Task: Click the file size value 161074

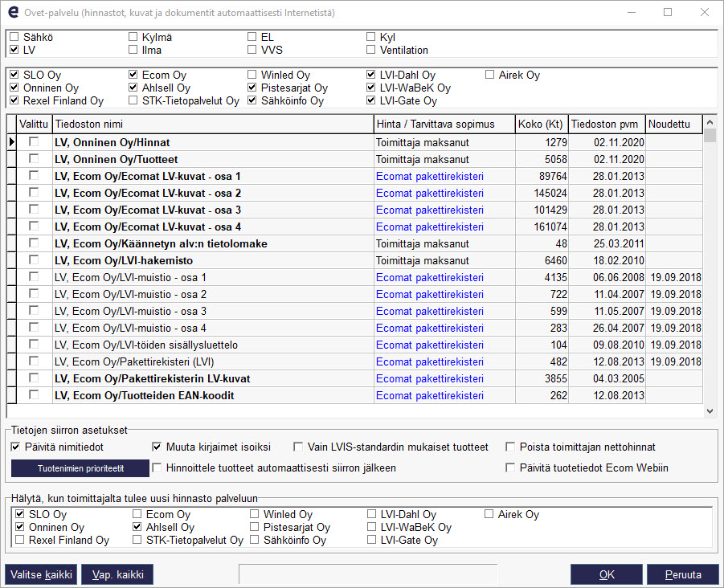Action: tap(550, 227)
